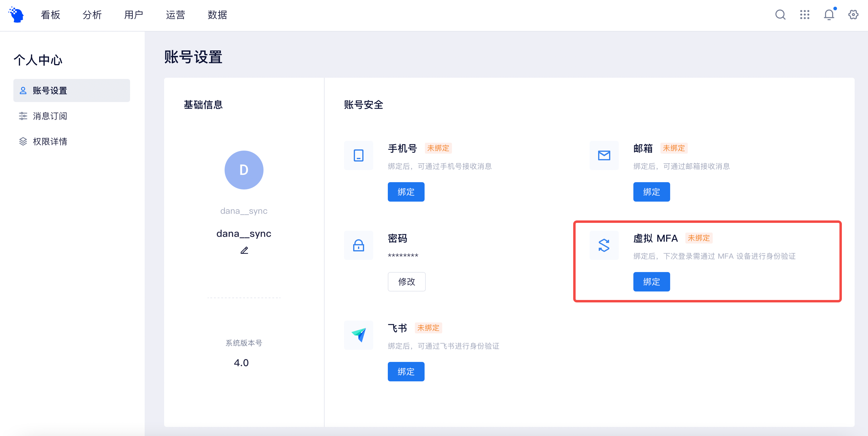This screenshot has height=436, width=868.
Task: Open the settings gear icon
Action: 853,15
